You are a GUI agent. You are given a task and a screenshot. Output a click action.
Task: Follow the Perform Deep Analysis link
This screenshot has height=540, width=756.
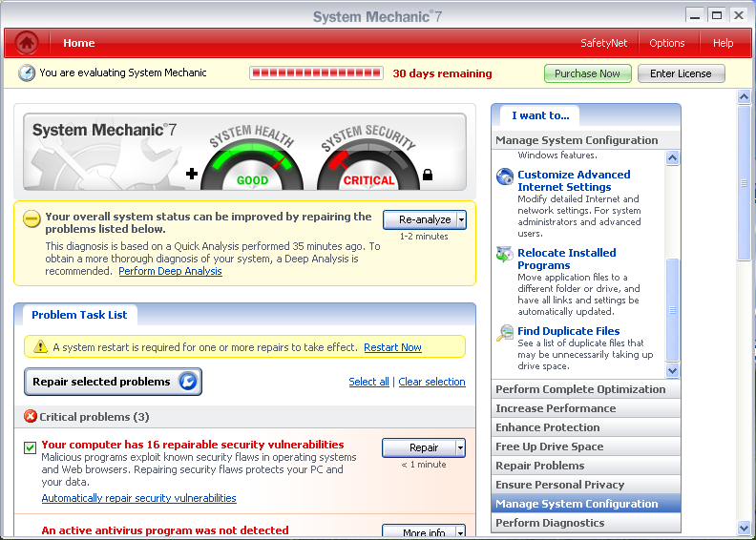170,271
